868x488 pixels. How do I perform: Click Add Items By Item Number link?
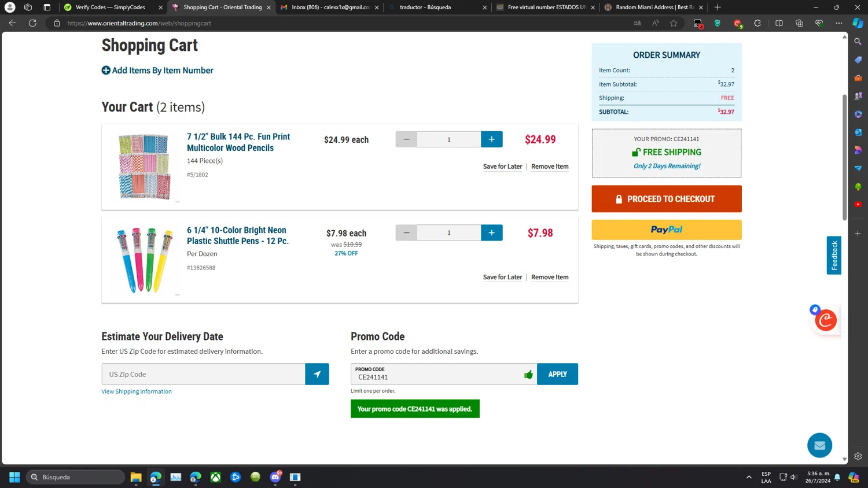[157, 71]
